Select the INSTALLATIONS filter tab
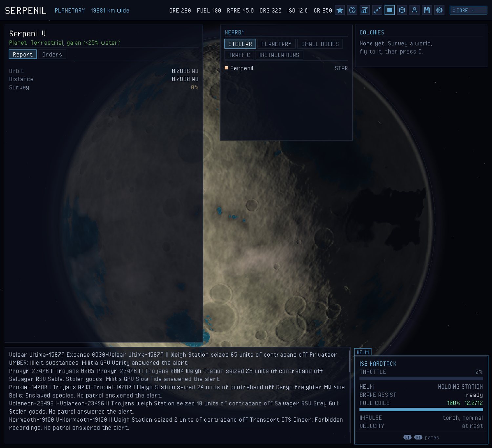Screen dimensions: 492x448 (x=279, y=55)
